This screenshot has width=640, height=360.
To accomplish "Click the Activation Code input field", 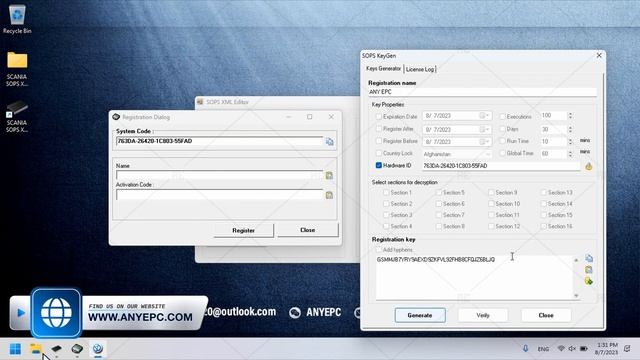I will tap(220, 195).
